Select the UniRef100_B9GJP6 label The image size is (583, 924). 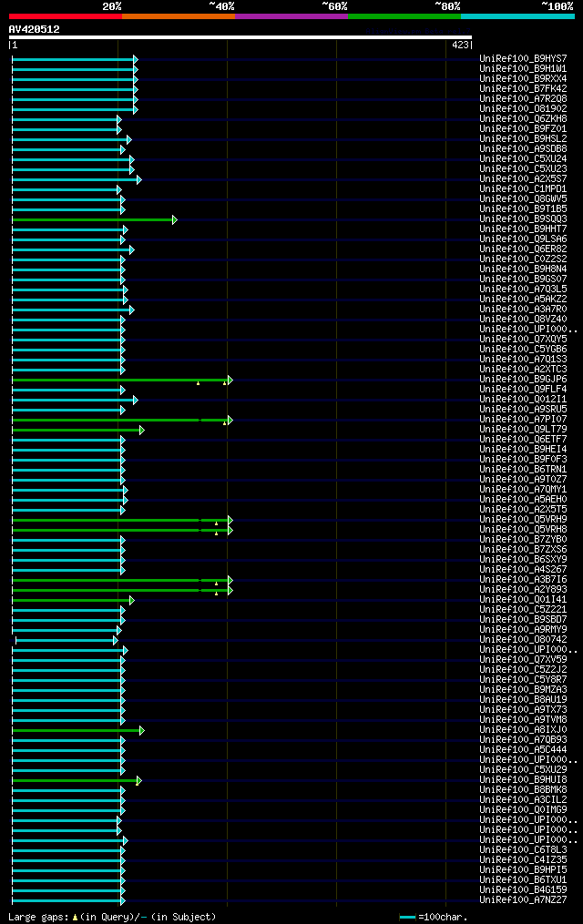[x=523, y=380]
